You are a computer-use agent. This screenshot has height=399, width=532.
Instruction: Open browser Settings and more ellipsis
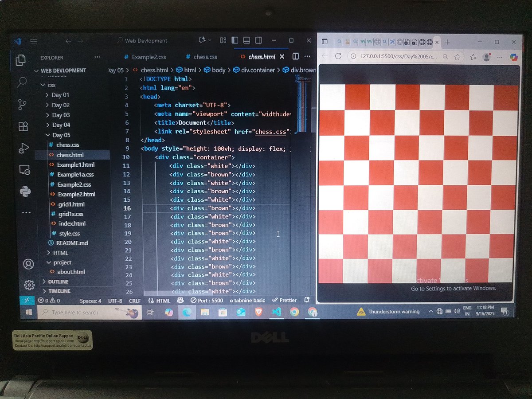(500, 57)
